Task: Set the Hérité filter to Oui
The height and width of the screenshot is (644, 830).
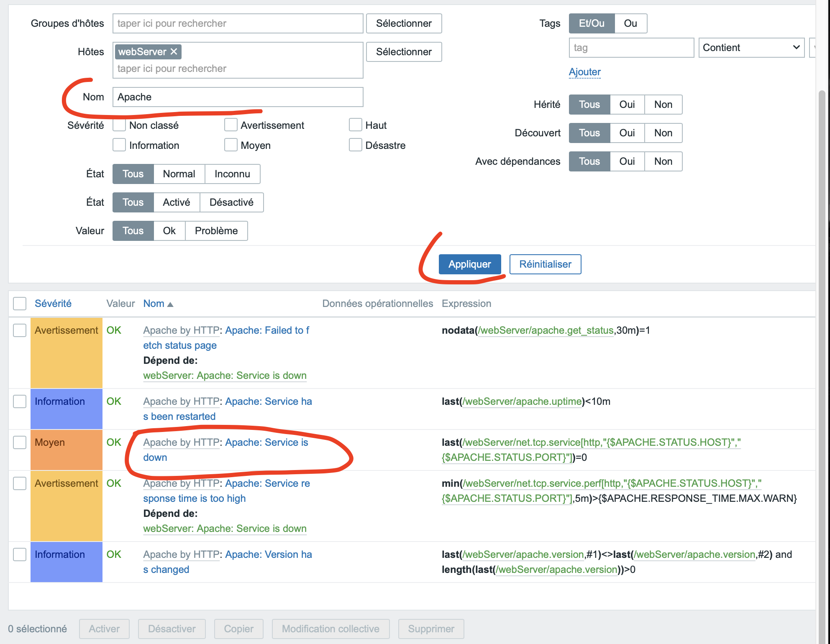Action: (x=627, y=105)
